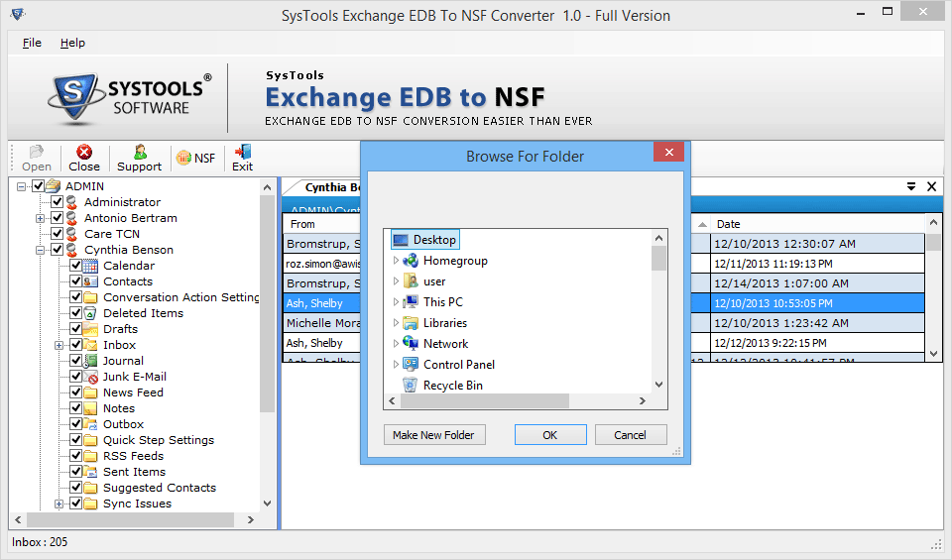
Task: Select the Suggested Contacts folder
Action: pyautogui.click(x=160, y=488)
